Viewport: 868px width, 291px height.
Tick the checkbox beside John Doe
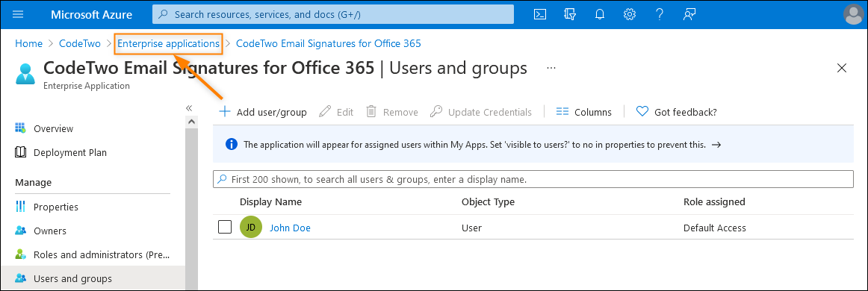pos(225,228)
